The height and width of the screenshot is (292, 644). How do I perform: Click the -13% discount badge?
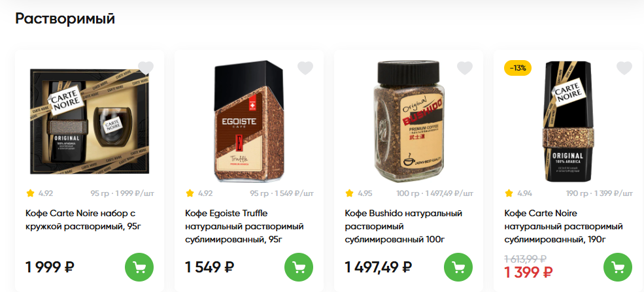click(x=518, y=68)
